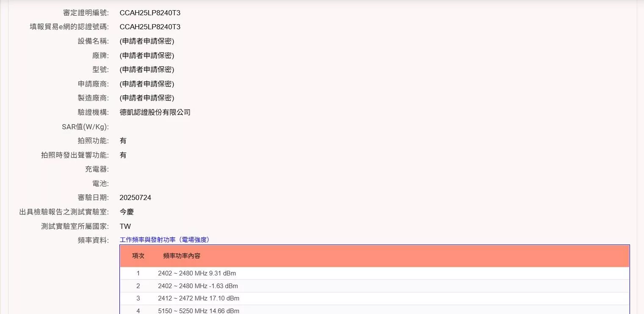Select row 2 with -1.63 dBm
The width and height of the screenshot is (644, 314).
[198, 286]
